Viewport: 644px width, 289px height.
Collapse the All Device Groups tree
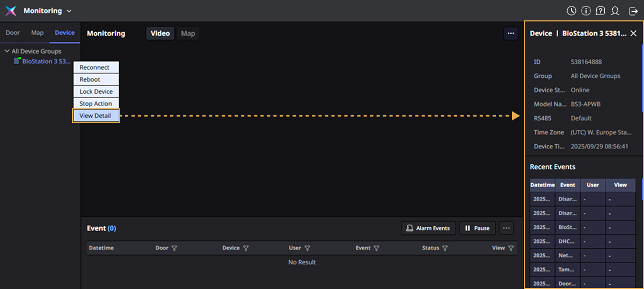pyautogui.click(x=6, y=51)
